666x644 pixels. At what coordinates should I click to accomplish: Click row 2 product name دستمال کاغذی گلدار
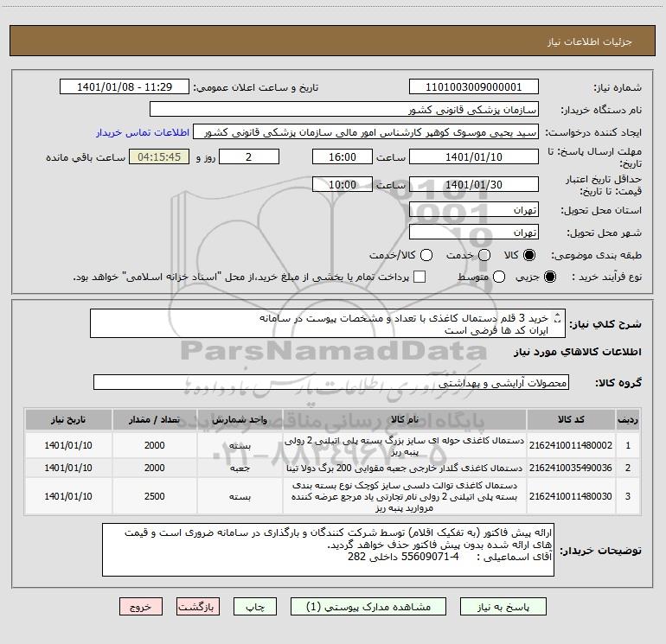click(405, 468)
